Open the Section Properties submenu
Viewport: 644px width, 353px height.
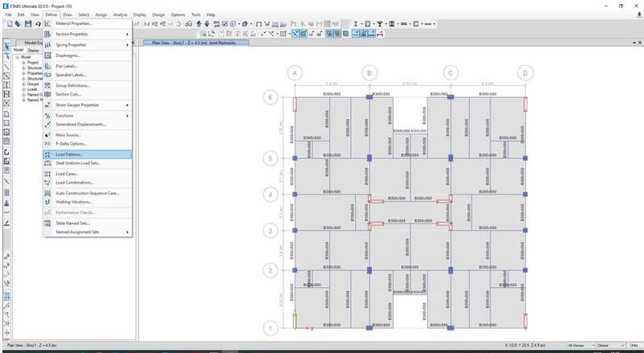[88, 34]
